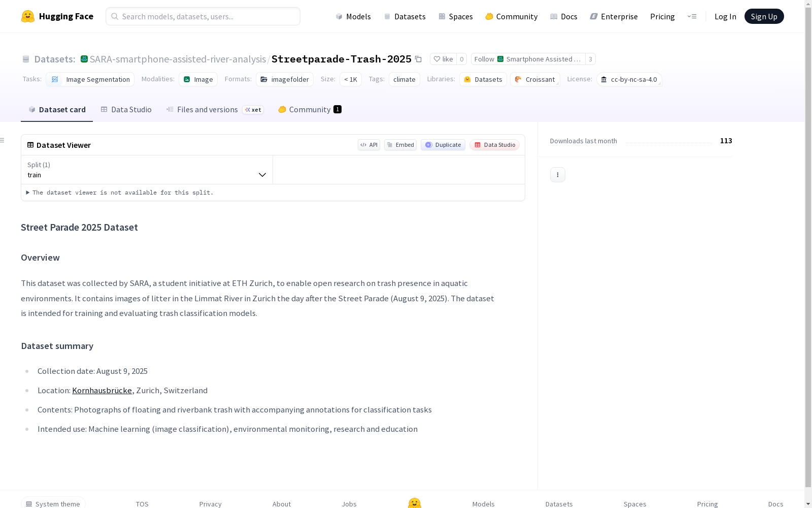
Task: Click the like count 0 badge
Action: point(462,59)
